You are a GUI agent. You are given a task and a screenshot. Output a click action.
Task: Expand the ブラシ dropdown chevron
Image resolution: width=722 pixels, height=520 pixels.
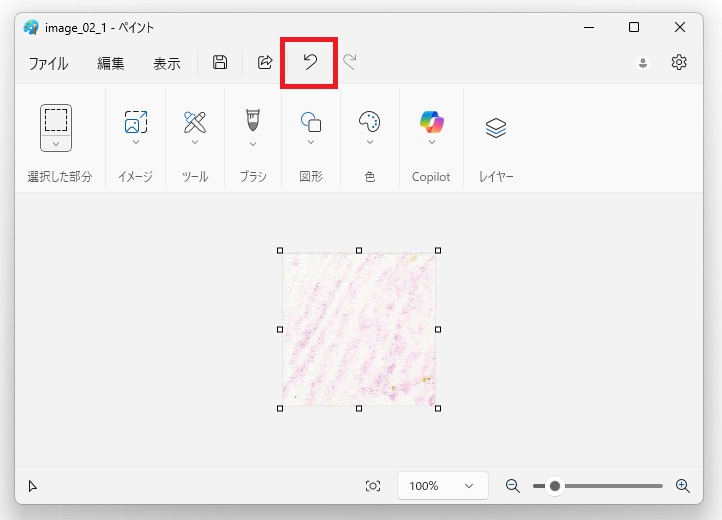[x=253, y=144]
